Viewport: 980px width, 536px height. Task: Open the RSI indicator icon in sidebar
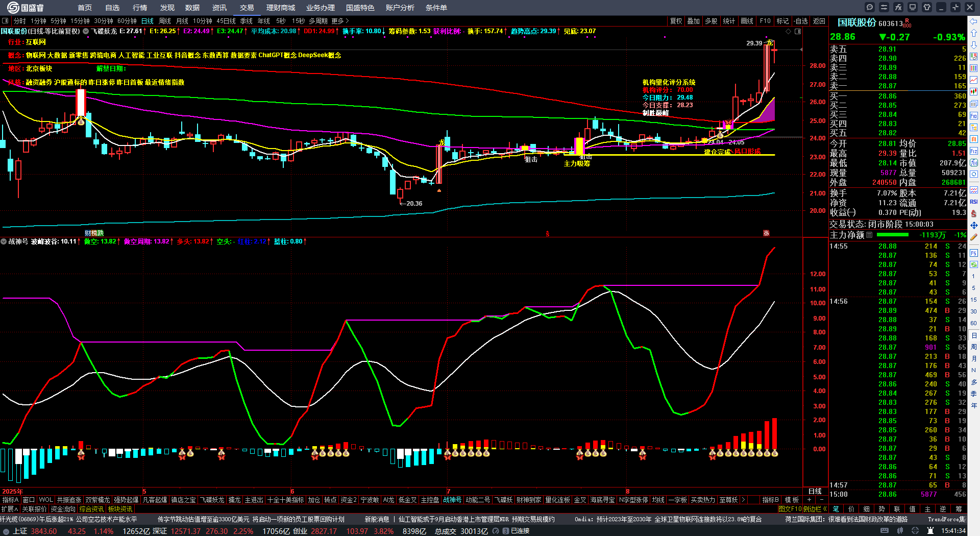(x=974, y=202)
